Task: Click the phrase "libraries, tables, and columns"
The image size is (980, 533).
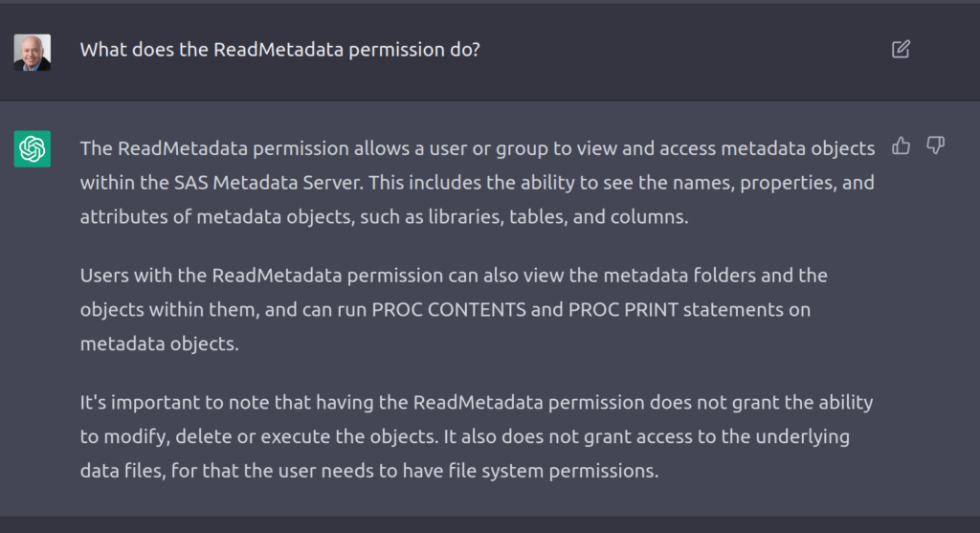Action: (x=558, y=217)
